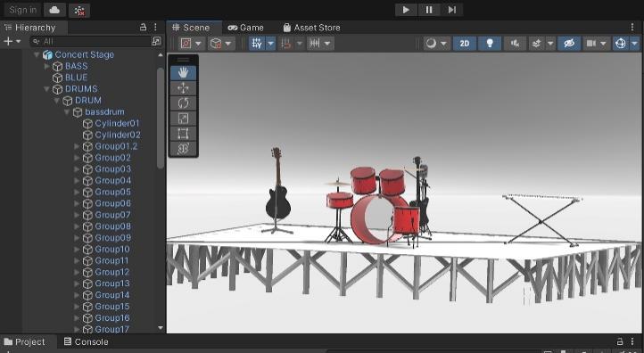Click the plus icon to create object
Viewport: 644px width, 353px height.
coord(7,41)
